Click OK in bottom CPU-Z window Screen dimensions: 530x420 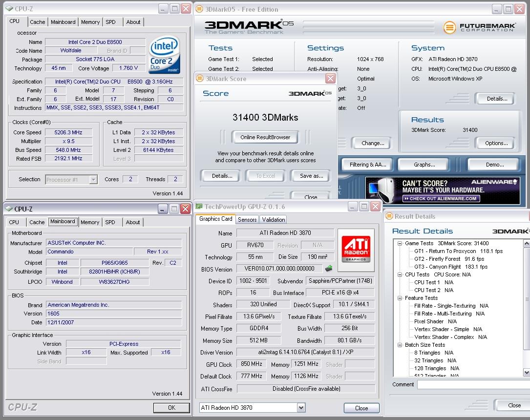(171, 407)
